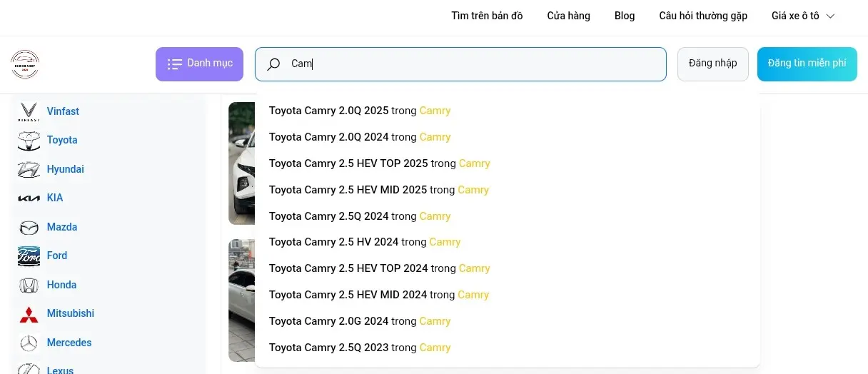The image size is (868, 374).
Task: Click the magnifier search icon
Action: (273, 64)
